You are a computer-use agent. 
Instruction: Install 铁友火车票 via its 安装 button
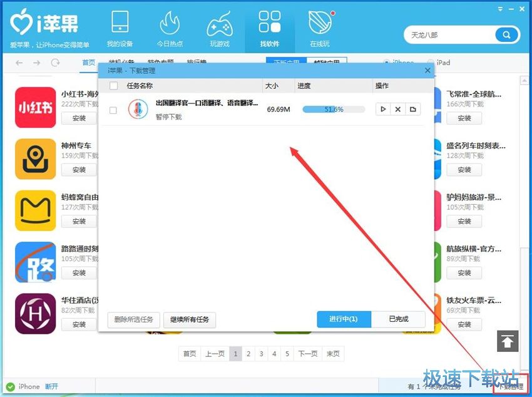pyautogui.click(x=464, y=325)
